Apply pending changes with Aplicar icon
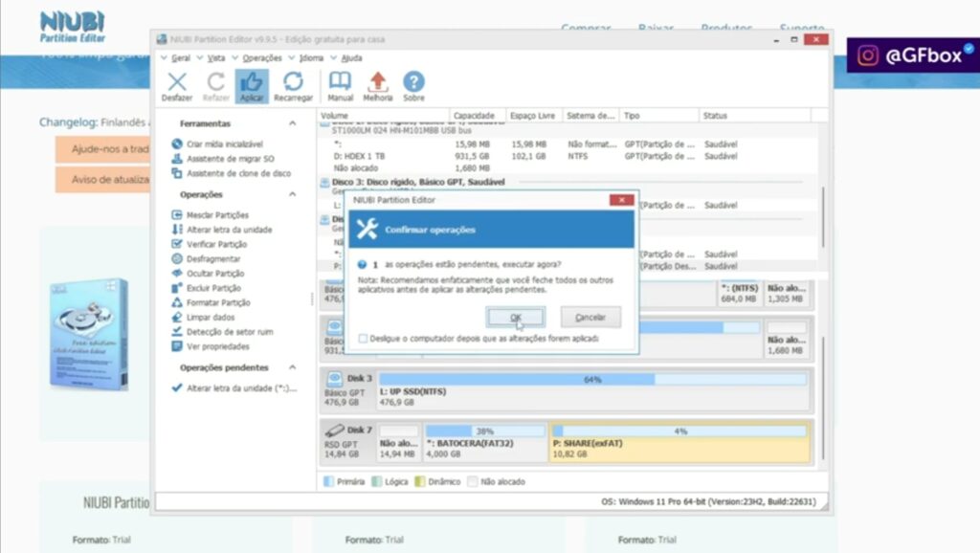980x553 pixels. pos(252,82)
